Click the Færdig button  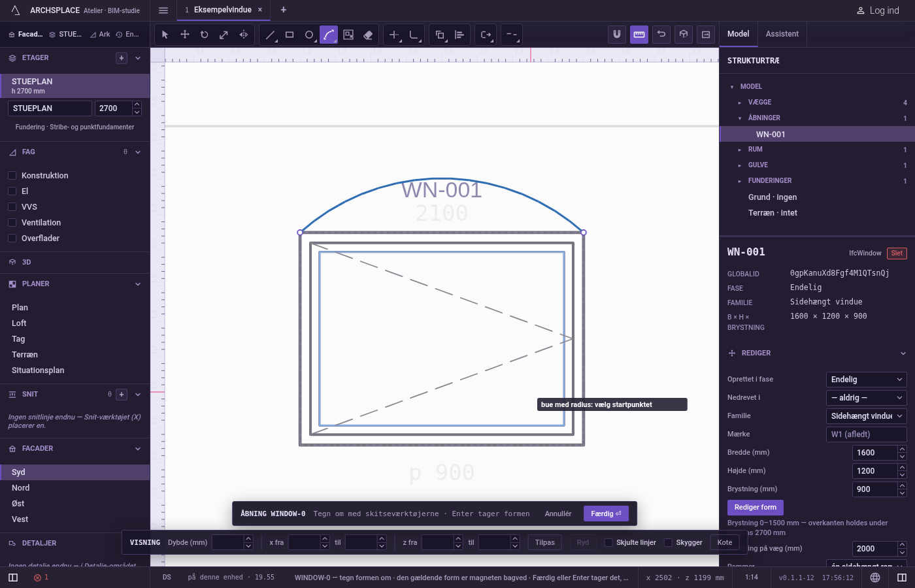(x=606, y=514)
